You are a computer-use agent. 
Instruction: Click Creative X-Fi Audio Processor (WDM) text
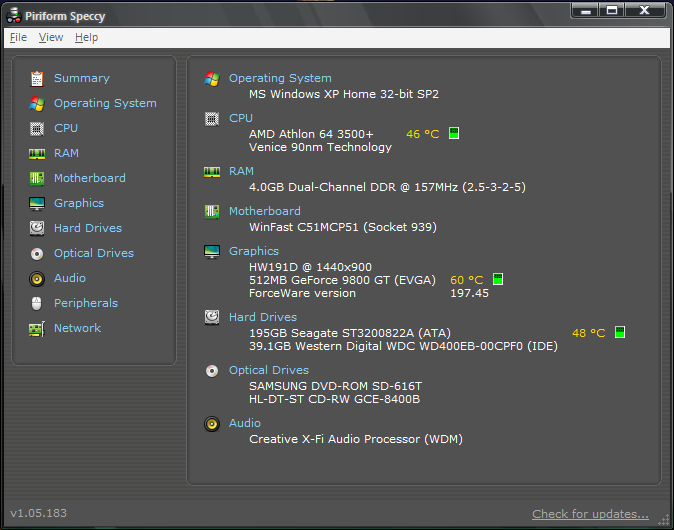pyautogui.click(x=356, y=439)
